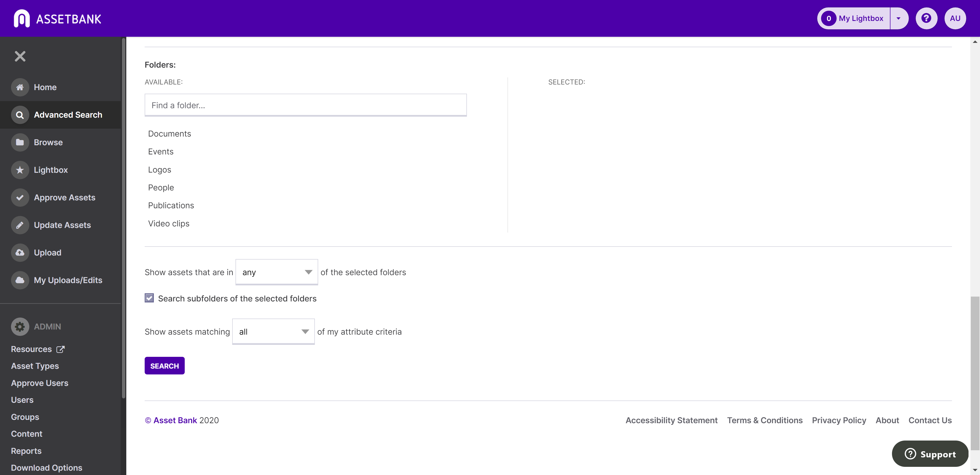Screen dimensions: 980x475
Task: Open Download Options admin page
Action: tap(46, 468)
